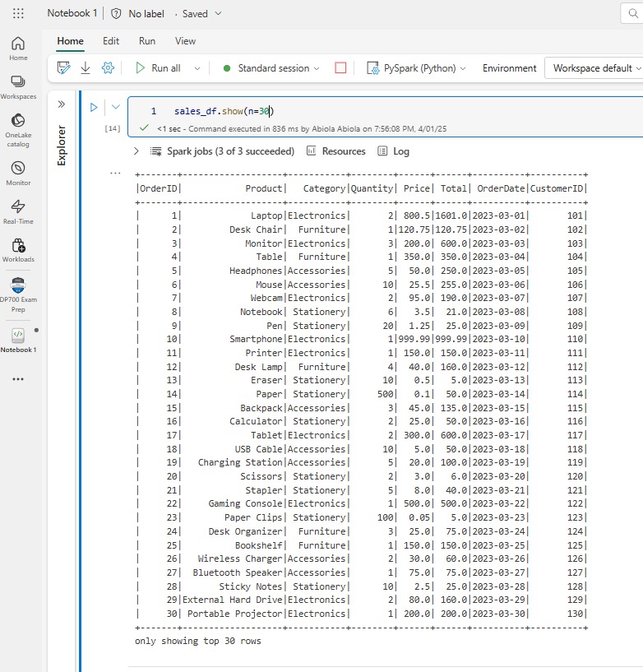This screenshot has width=643, height=672.
Task: Open the app launcher waffle icon
Action: click(18, 14)
